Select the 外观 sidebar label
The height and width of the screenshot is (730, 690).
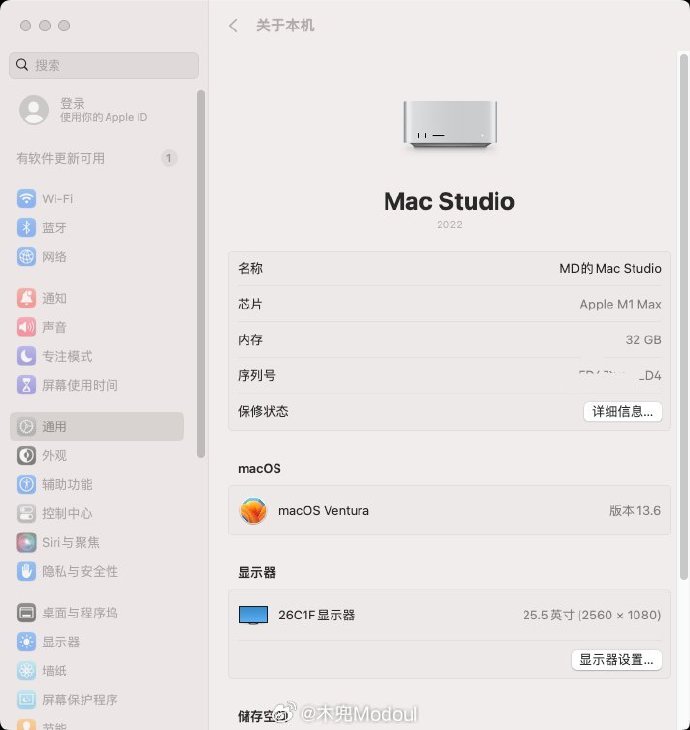[54, 455]
